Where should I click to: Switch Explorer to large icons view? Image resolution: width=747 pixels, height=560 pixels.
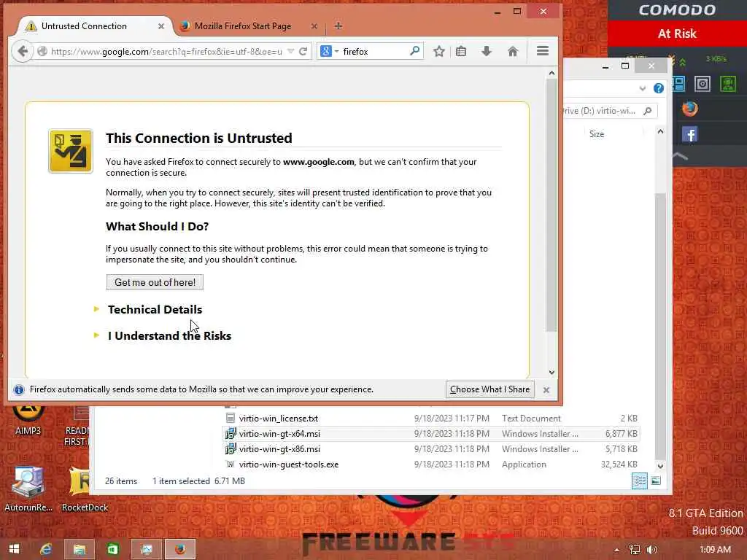coord(656,481)
